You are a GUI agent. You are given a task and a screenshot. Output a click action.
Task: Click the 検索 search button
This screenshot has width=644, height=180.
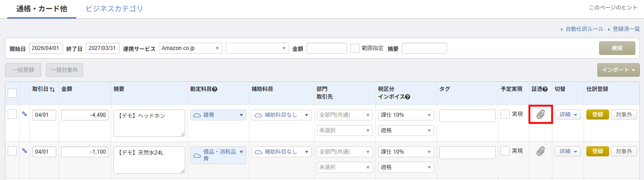(x=617, y=48)
